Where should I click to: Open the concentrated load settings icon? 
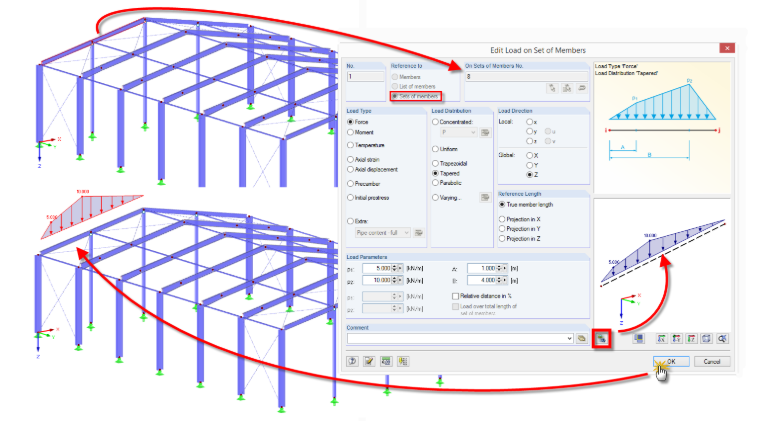(x=485, y=132)
